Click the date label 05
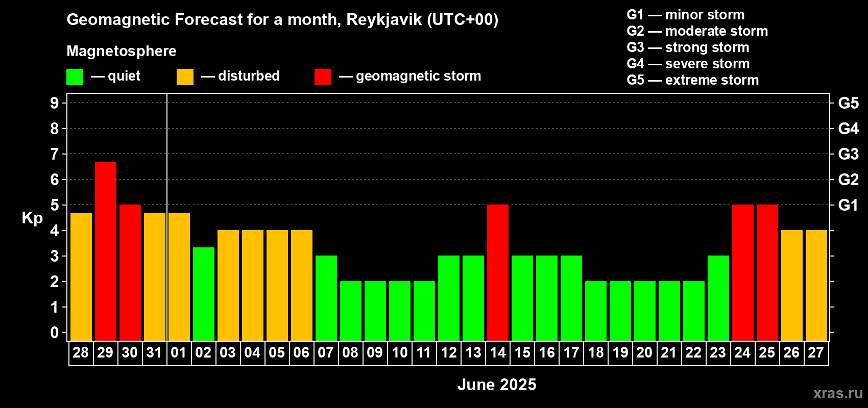Viewport: 868px width, 408px height. (277, 353)
